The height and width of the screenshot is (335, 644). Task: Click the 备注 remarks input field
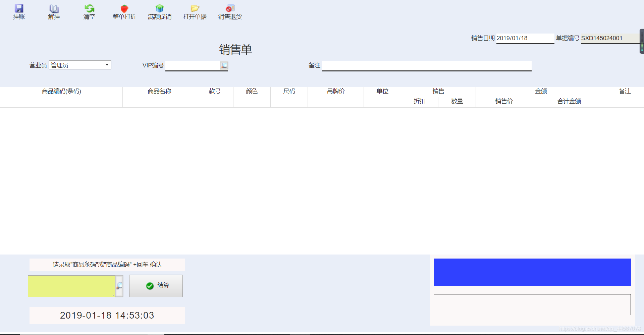[427, 65]
